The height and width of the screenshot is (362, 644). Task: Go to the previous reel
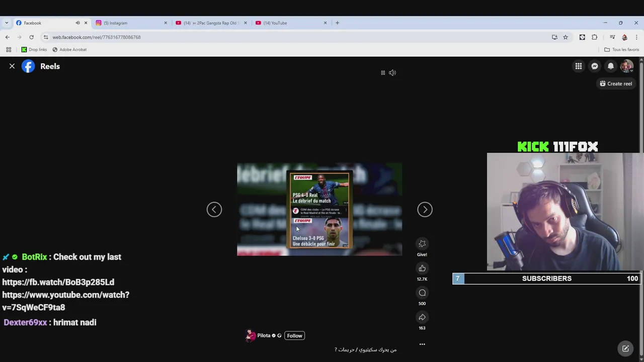coord(214,210)
